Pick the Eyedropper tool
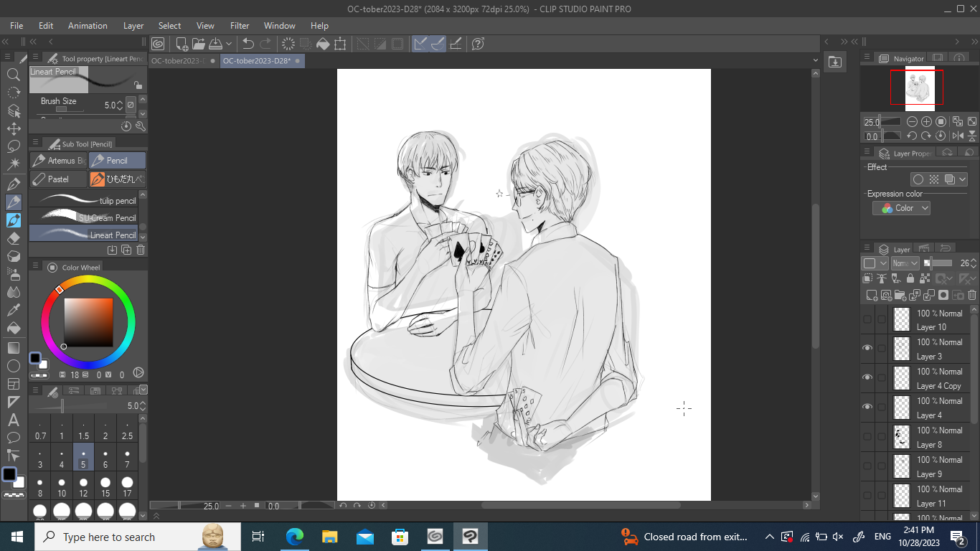980x551 pixels. (x=13, y=310)
